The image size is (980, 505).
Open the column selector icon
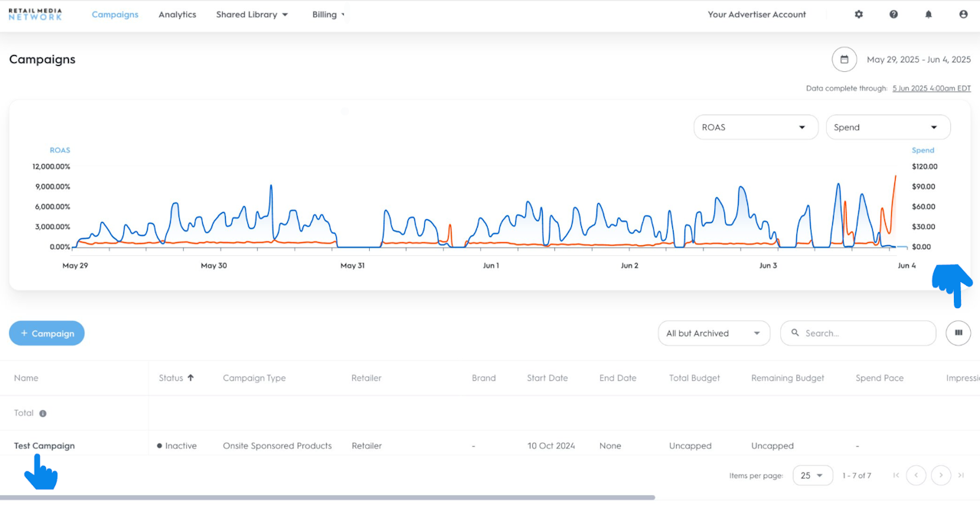pos(958,333)
